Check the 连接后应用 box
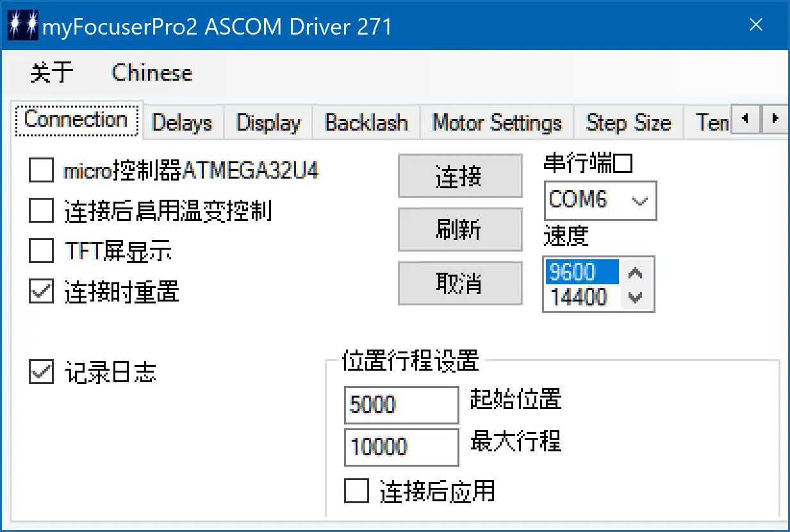 (357, 492)
